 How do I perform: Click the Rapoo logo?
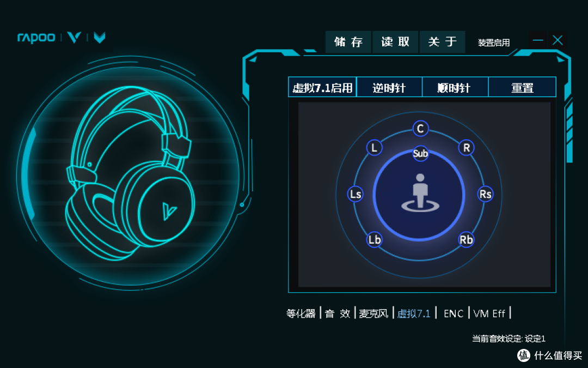pyautogui.click(x=36, y=38)
